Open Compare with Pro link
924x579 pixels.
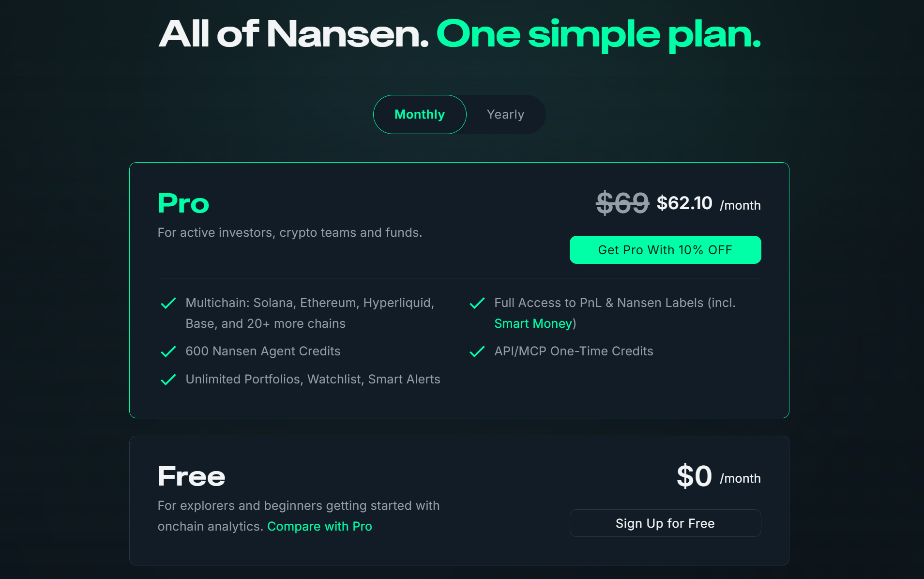tap(319, 526)
